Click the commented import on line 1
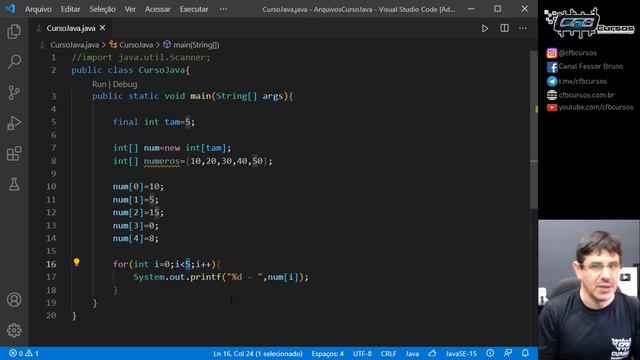The height and width of the screenshot is (360, 640). coord(141,57)
